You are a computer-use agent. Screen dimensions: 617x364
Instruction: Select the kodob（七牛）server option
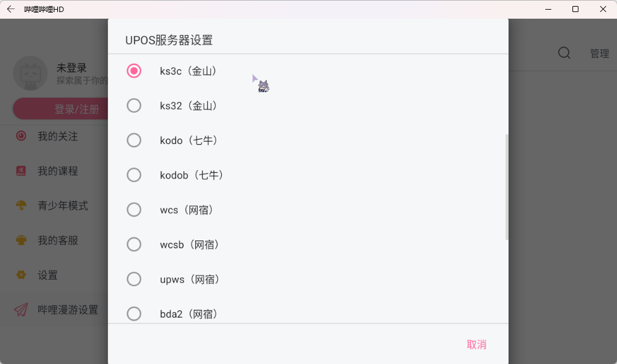click(x=134, y=175)
